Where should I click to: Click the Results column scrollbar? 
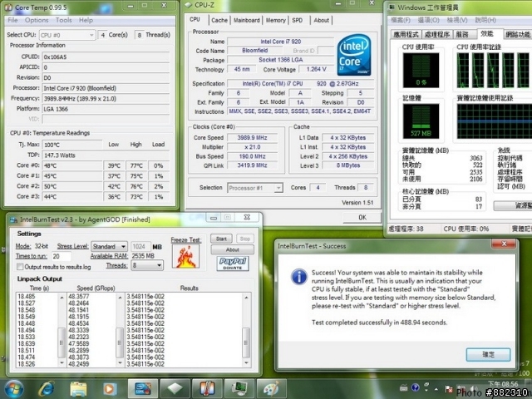pyautogui.click(x=246, y=329)
